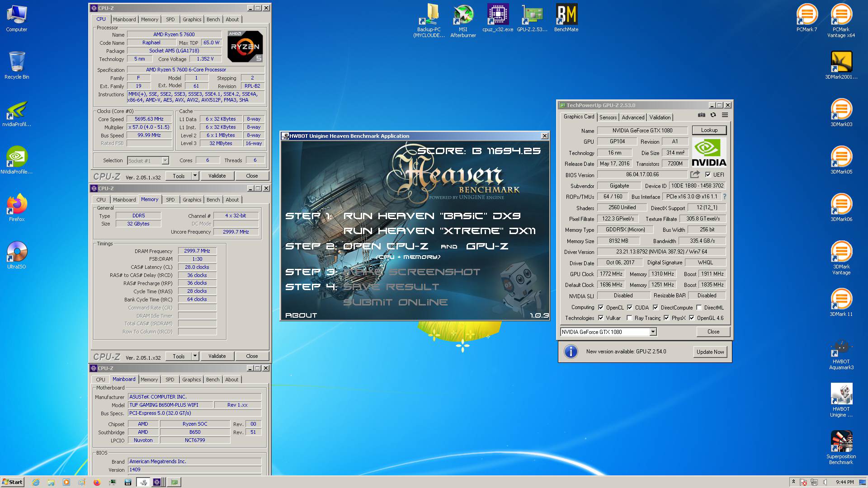The width and height of the screenshot is (868, 488).
Task: Launch Firefox from the desktop
Action: pyautogui.click(x=16, y=208)
